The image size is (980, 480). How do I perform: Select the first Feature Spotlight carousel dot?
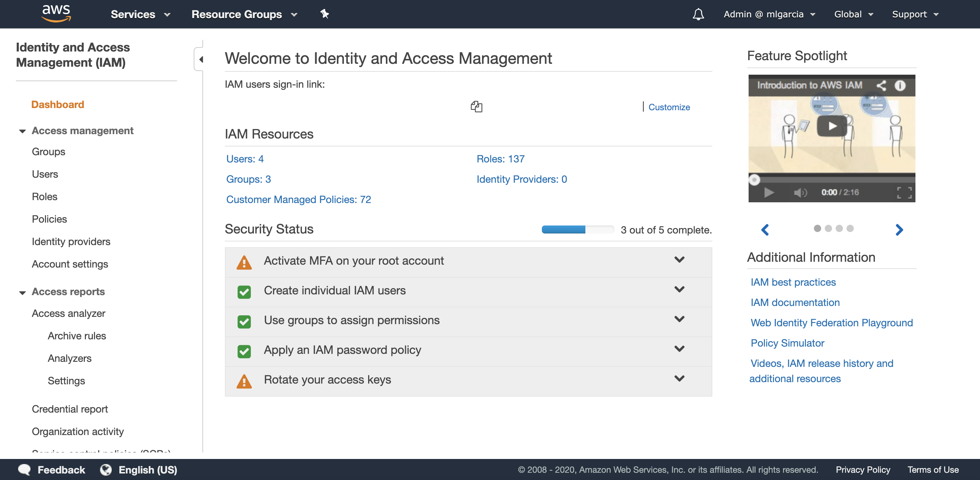(817, 228)
